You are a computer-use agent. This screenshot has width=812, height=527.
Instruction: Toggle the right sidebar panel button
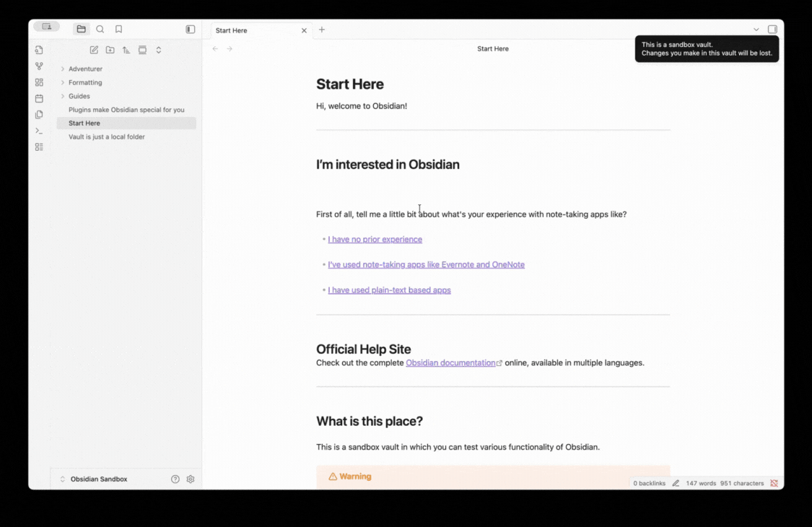[772, 30]
